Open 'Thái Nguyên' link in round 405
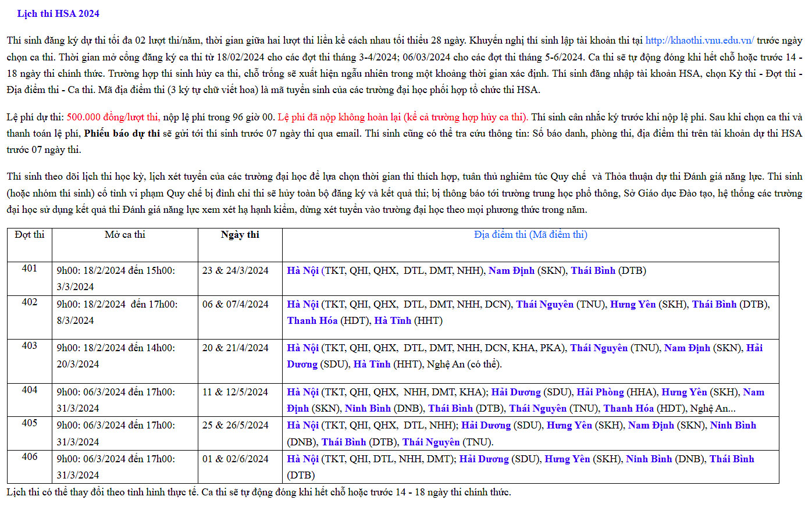 pyautogui.click(x=431, y=442)
